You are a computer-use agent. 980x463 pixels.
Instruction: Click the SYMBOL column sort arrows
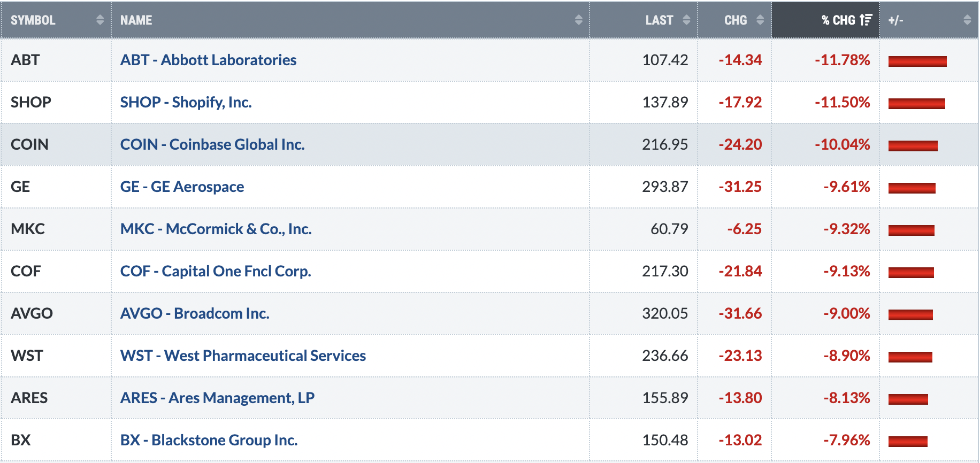tap(100, 20)
